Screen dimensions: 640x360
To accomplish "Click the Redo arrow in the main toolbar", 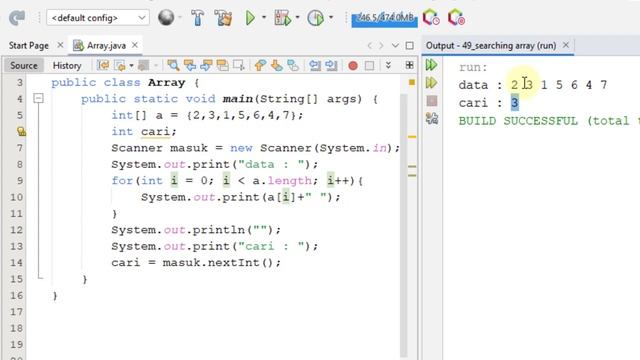I will 17,18.
